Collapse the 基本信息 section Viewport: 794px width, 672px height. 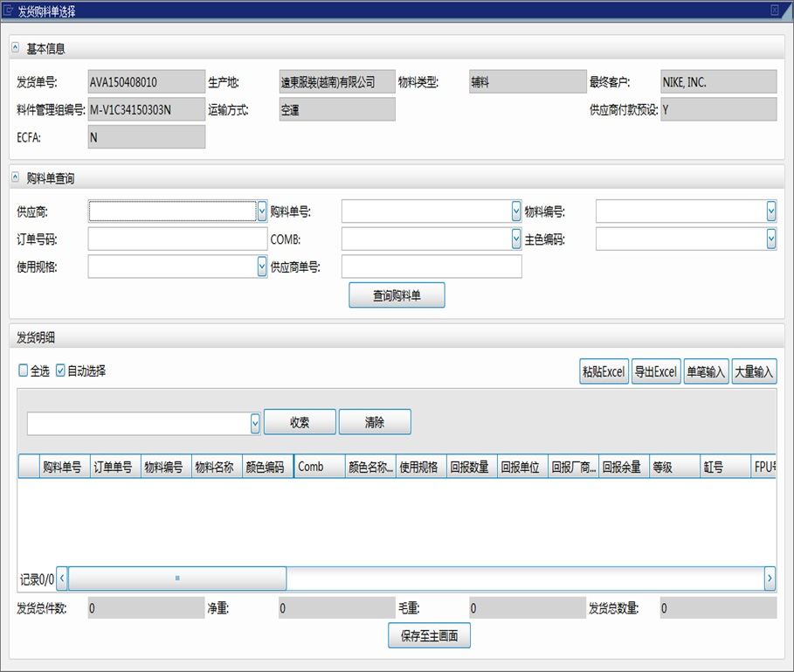click(x=15, y=49)
